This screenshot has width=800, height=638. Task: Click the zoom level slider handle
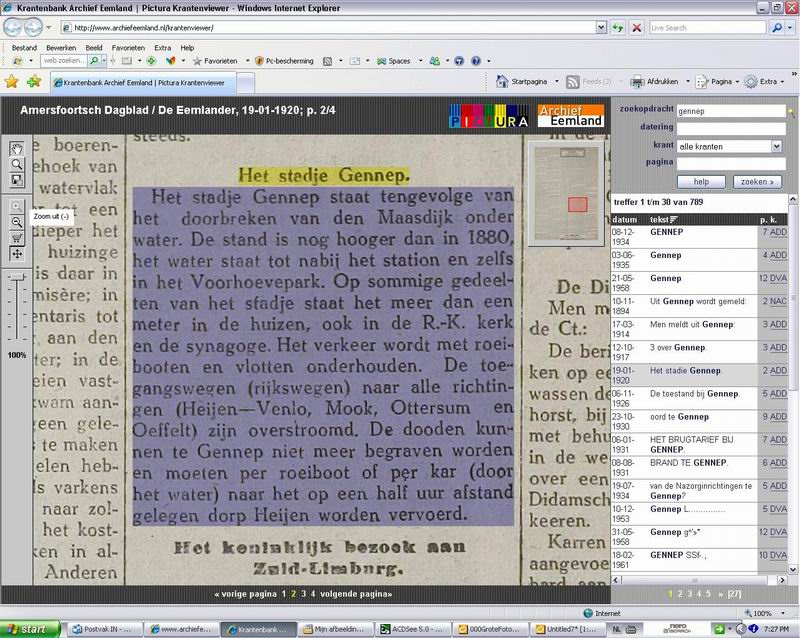17,276
